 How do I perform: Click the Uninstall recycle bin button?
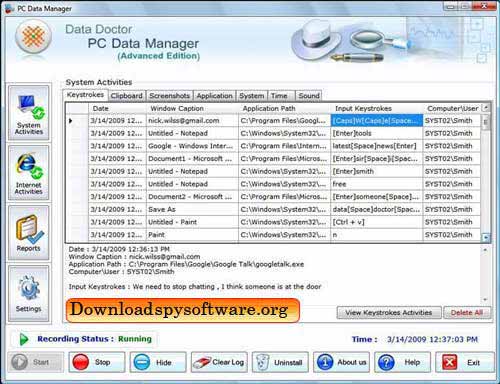(280, 362)
